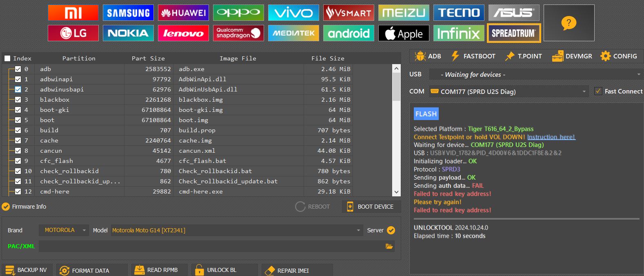Choose the Apple brand tile
This screenshot has height=276, width=644.
click(404, 33)
